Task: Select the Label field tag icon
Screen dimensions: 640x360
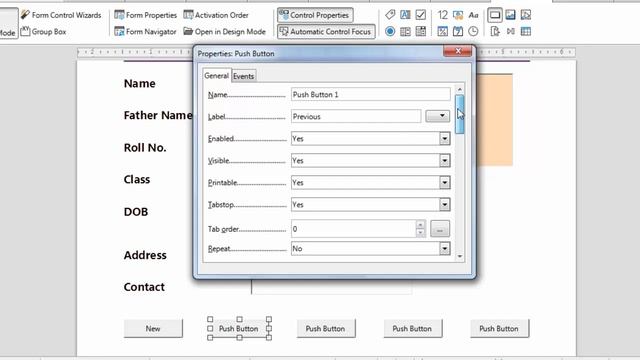Action: point(390,15)
